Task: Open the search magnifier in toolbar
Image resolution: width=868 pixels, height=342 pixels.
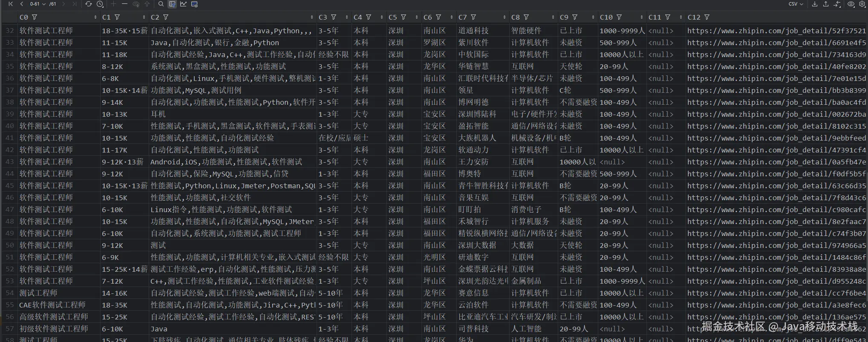Action: coord(161,4)
